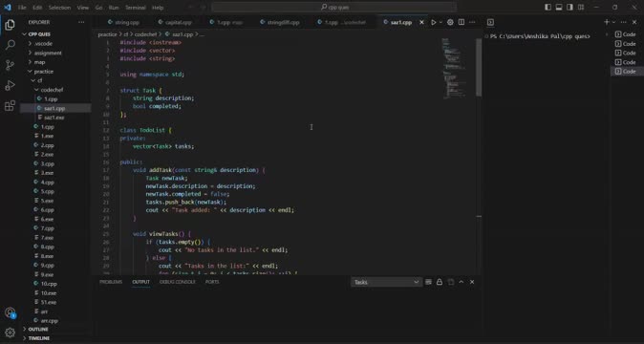
Task: Open the Run and Debug view
Action: coord(10,85)
